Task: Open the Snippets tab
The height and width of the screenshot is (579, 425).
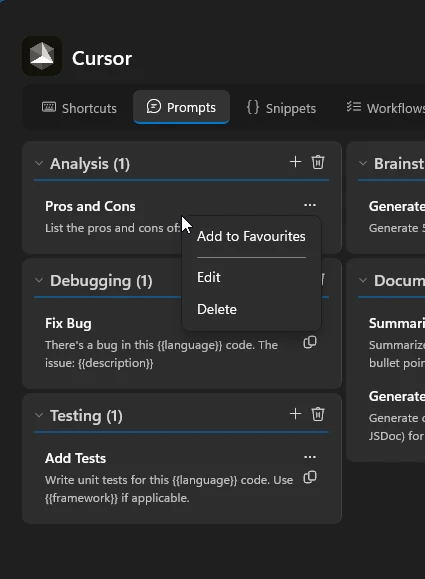Action: pyautogui.click(x=281, y=108)
